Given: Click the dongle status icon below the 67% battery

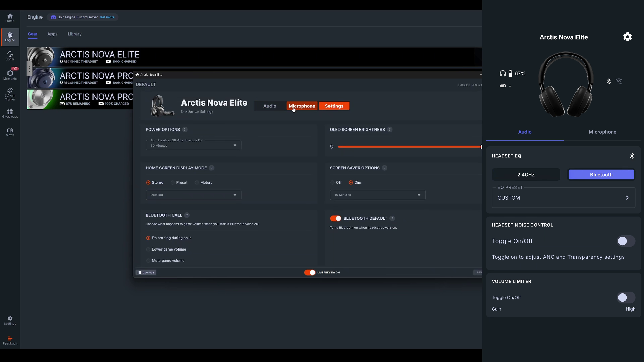Looking at the screenshot, I should [503, 86].
